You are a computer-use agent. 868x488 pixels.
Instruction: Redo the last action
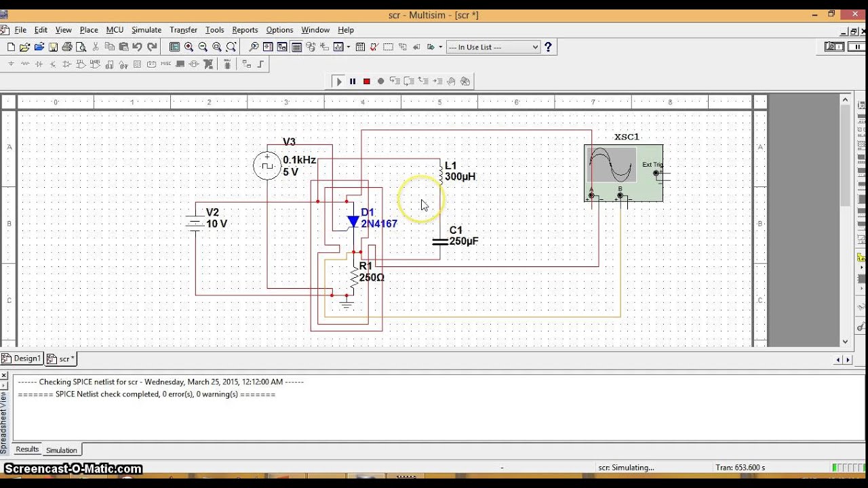[x=152, y=47]
